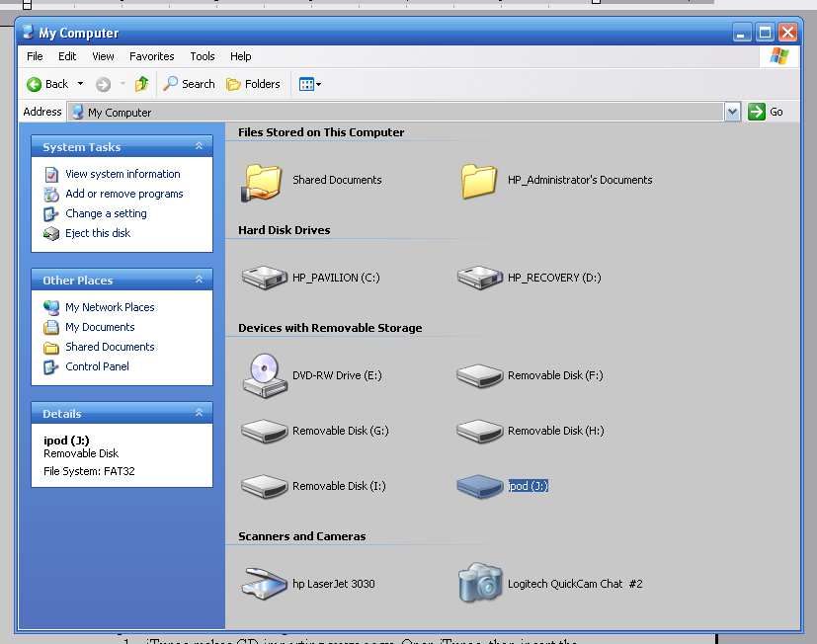Click the View system information icon
Viewport: 817px width, 644px height.
tap(51, 175)
